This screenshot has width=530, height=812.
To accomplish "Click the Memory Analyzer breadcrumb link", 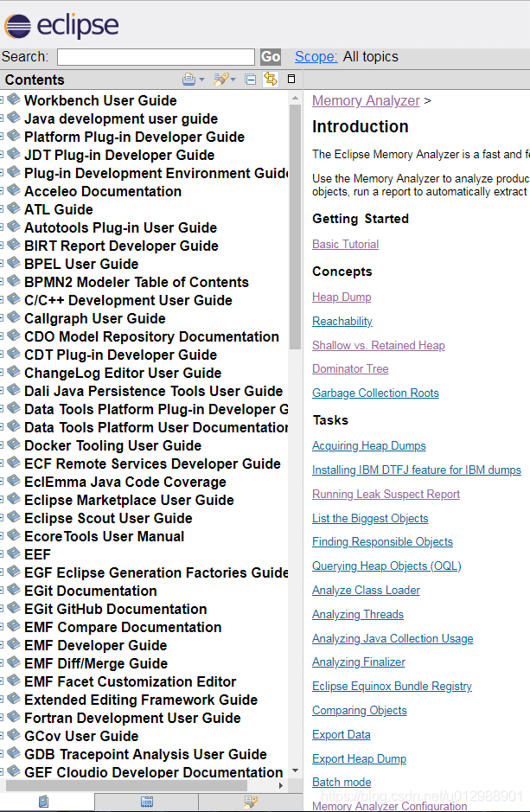I will click(366, 100).
